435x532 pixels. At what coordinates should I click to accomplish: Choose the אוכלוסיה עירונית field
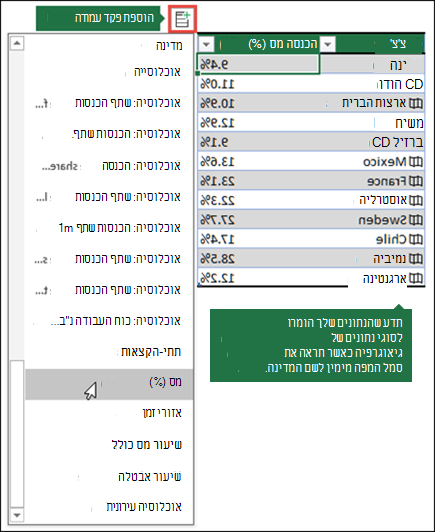pos(109,507)
